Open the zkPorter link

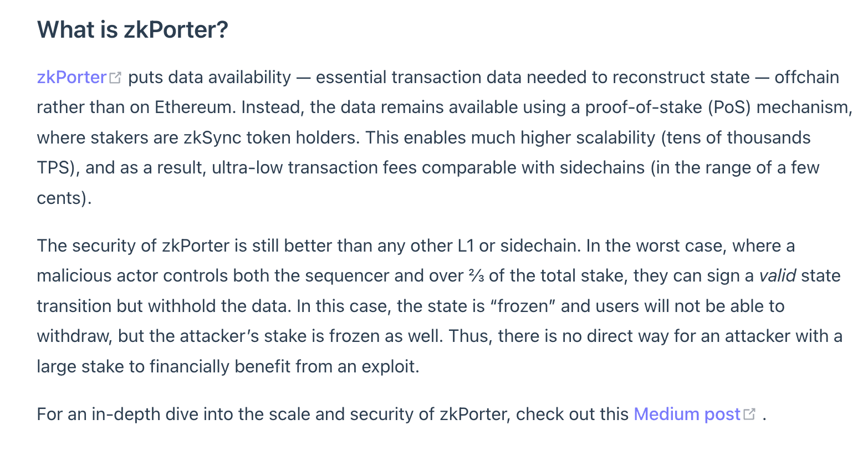click(72, 77)
